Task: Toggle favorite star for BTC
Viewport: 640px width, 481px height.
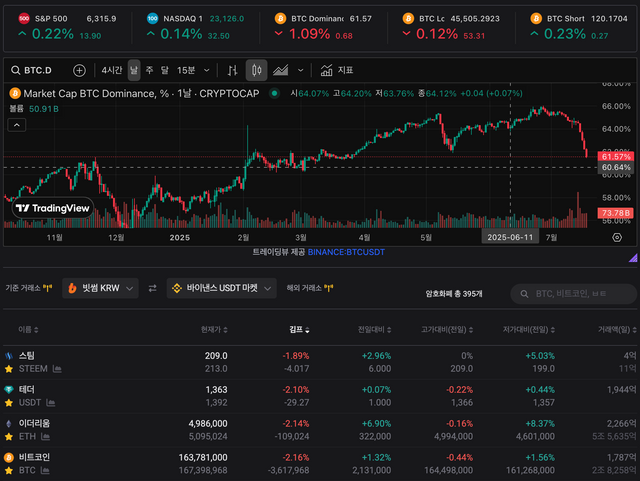Action: [x=9, y=470]
